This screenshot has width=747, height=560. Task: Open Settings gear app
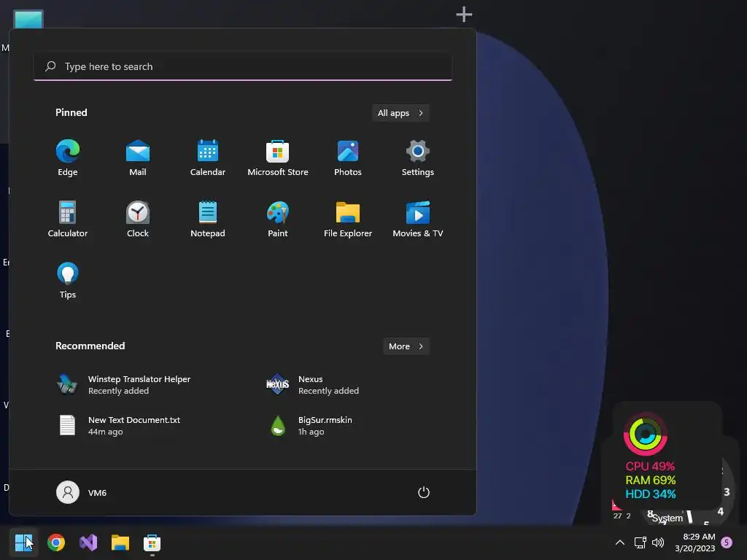click(418, 158)
